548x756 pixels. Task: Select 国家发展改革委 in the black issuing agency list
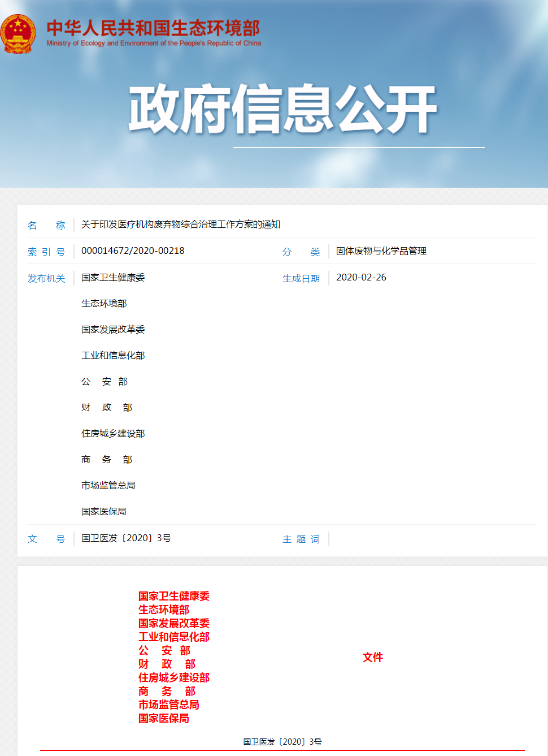113,330
